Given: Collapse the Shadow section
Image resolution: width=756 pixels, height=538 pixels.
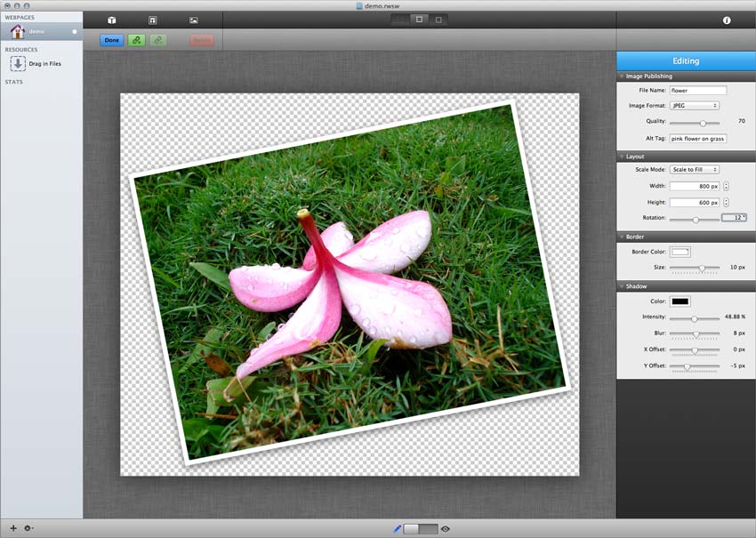Looking at the screenshot, I should tap(622, 286).
